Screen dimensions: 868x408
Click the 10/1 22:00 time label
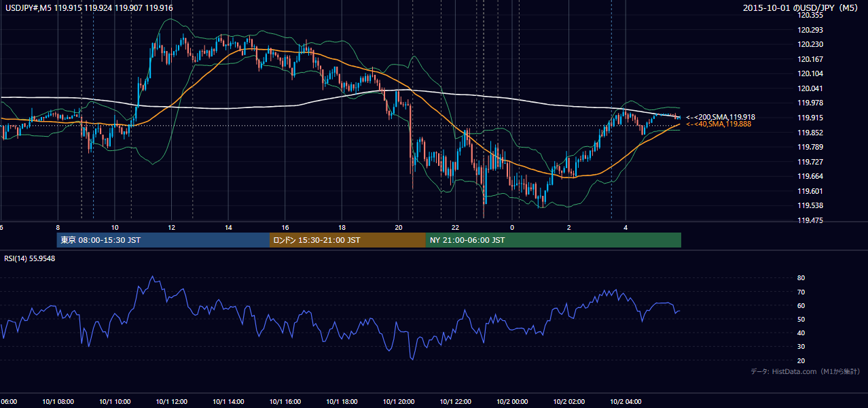point(455,402)
